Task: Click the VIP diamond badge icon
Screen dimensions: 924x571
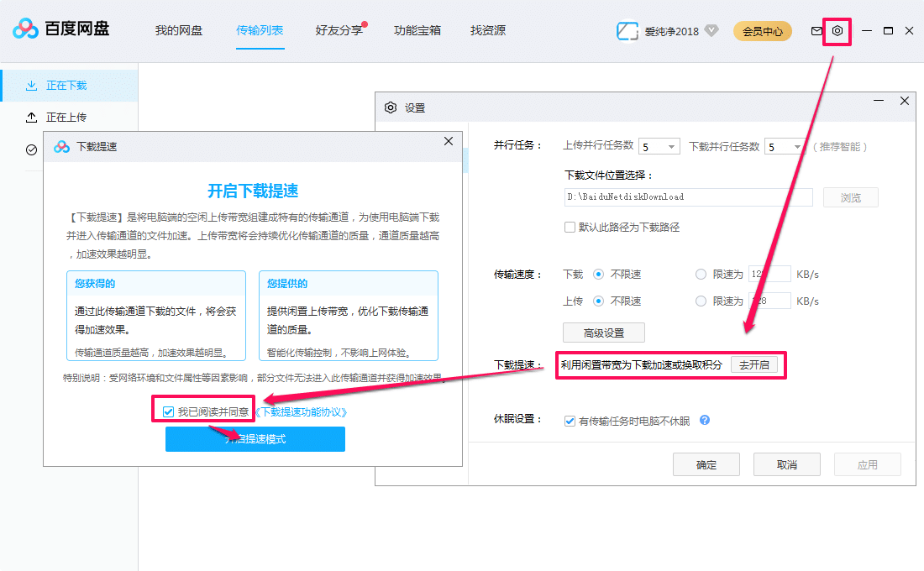Action: (711, 31)
